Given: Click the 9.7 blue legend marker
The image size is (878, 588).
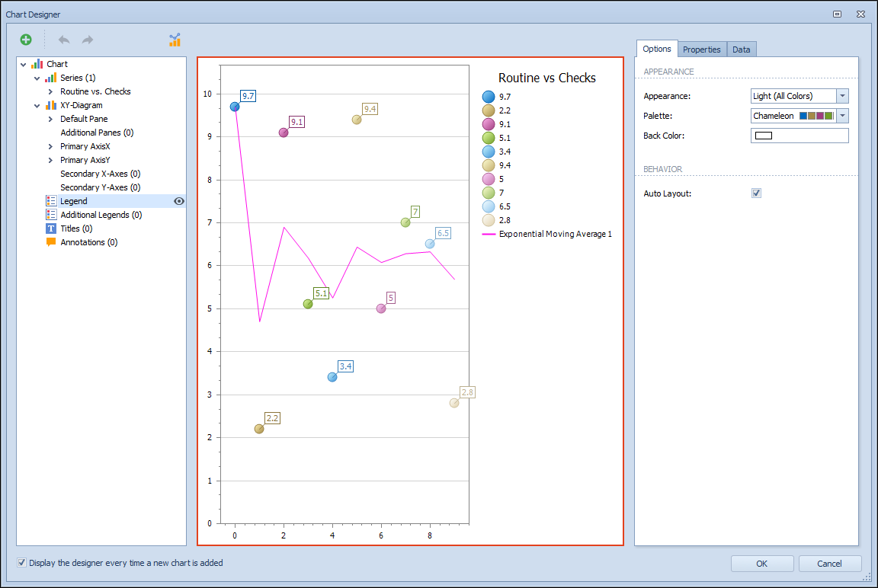Looking at the screenshot, I should 489,97.
